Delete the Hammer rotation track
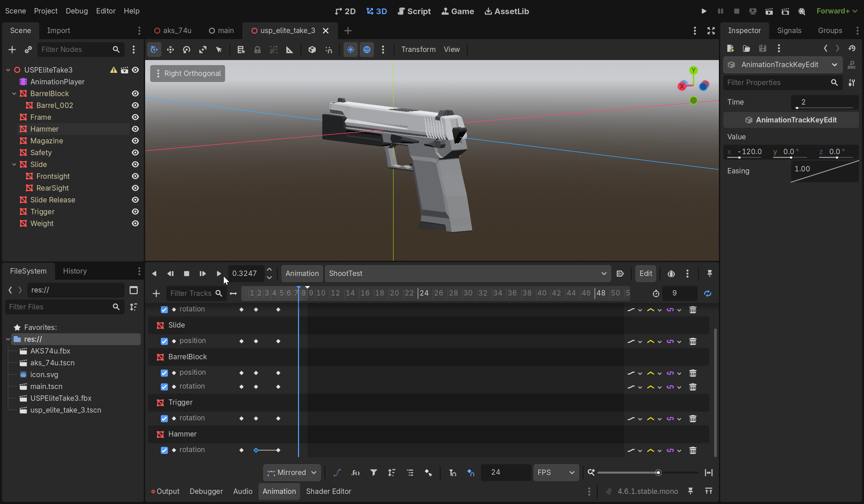The width and height of the screenshot is (864, 504). click(693, 450)
